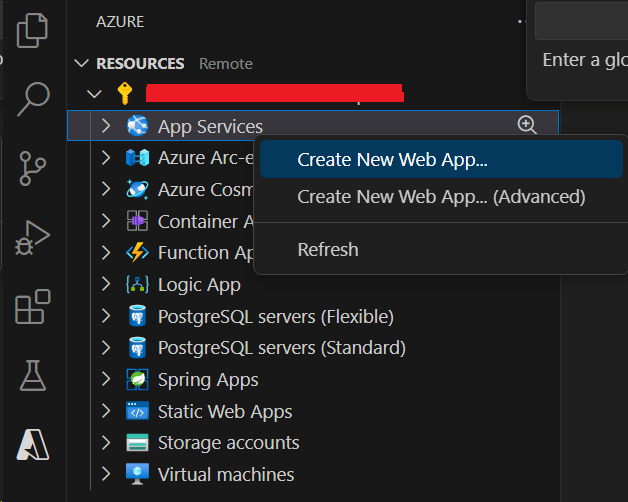Image resolution: width=628 pixels, height=502 pixels.
Task: Click magnifier icon on App Services row
Action: tap(527, 126)
